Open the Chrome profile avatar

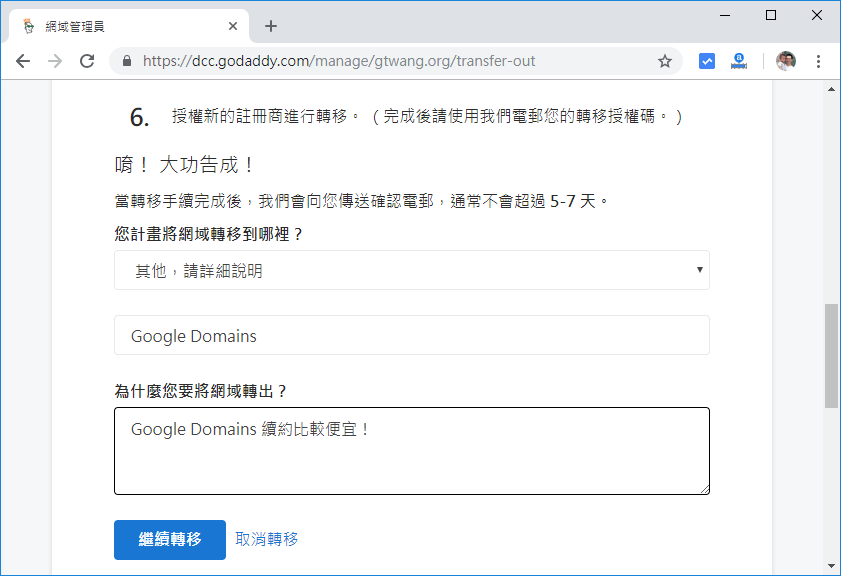(x=786, y=61)
